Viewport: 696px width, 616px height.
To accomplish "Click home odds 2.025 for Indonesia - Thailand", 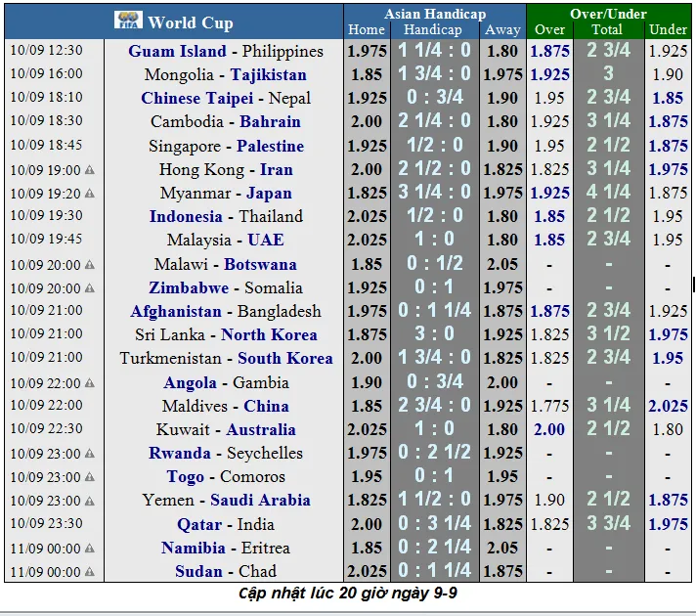I will click(367, 216).
